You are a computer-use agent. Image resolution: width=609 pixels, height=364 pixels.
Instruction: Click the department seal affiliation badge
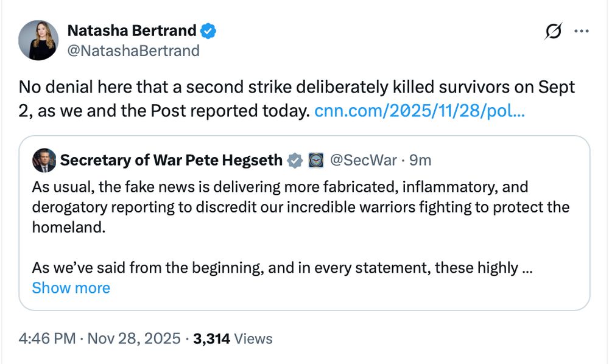tap(316, 160)
